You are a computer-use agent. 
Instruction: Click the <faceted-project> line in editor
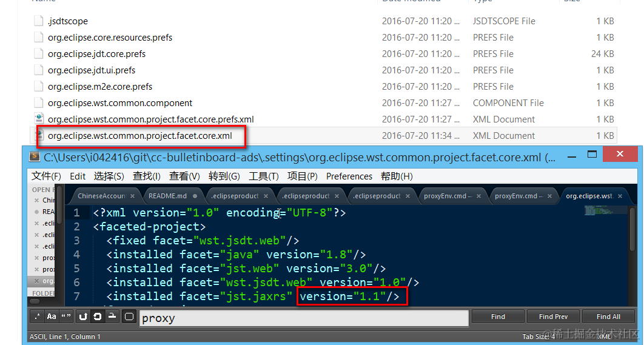point(150,226)
